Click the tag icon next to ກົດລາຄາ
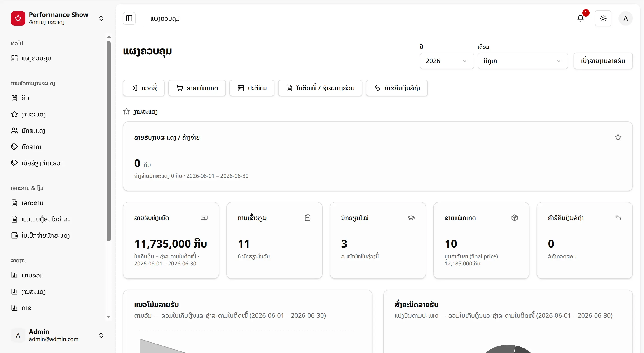 pos(14,147)
